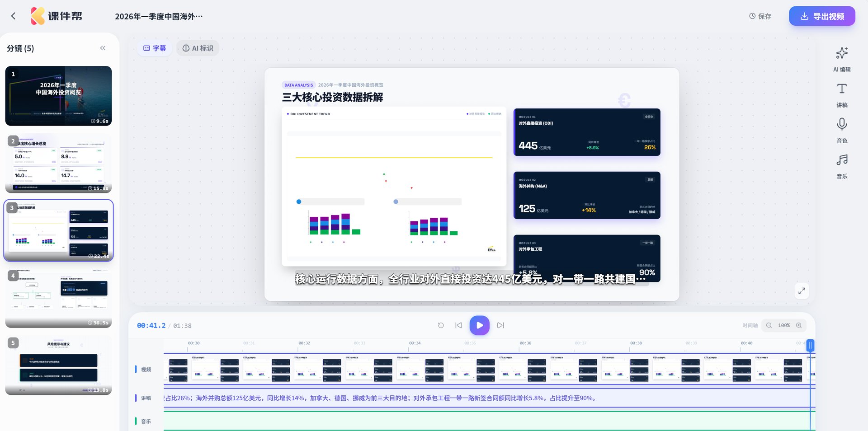Click the 课件帮 logo
868x431 pixels.
click(57, 16)
